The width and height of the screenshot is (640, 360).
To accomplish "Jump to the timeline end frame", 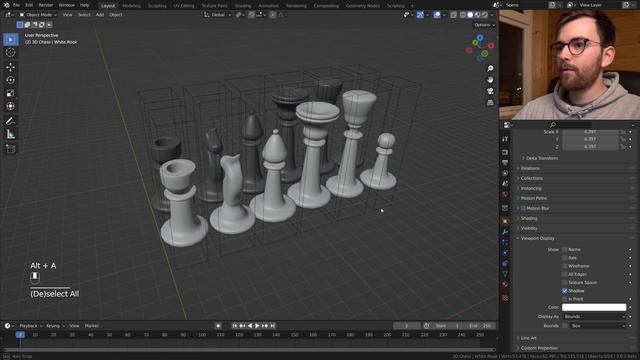I will [x=272, y=326].
